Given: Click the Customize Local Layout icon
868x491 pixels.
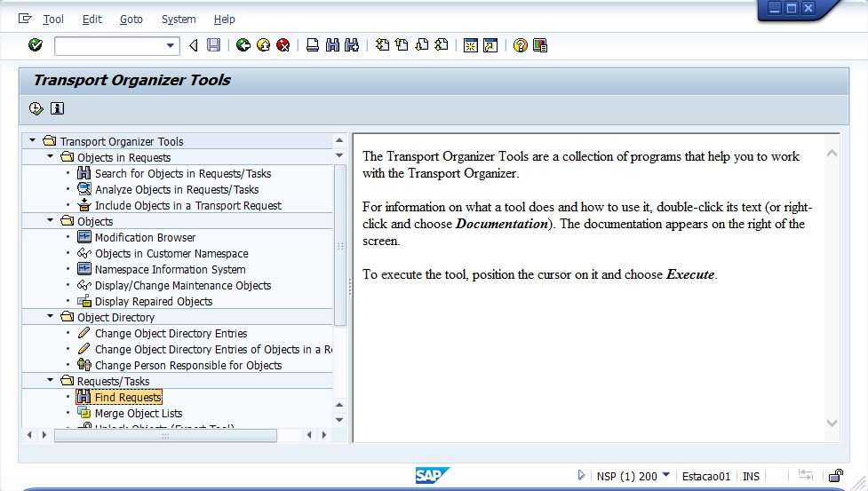Looking at the screenshot, I should (540, 45).
